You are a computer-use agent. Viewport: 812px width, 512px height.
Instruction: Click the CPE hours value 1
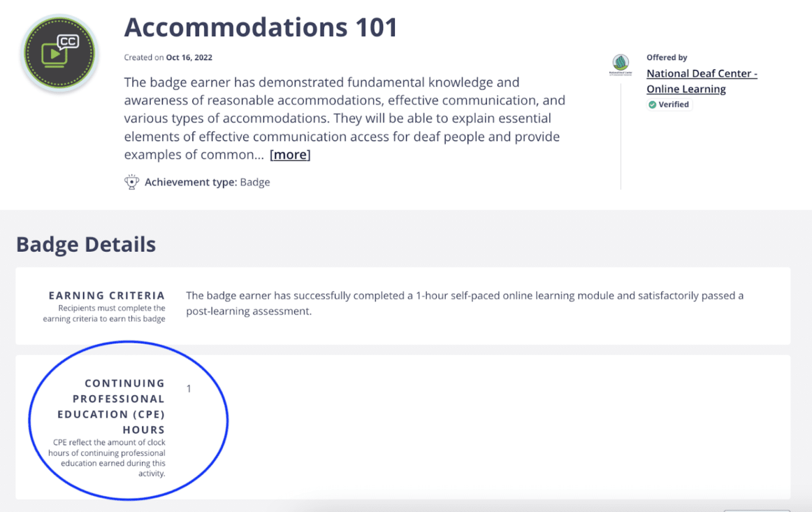(189, 389)
